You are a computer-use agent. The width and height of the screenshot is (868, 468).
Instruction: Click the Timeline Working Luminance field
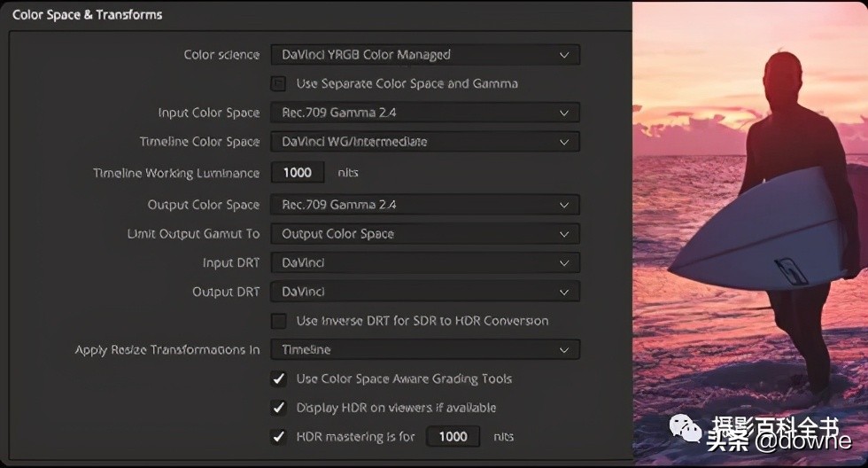[298, 173]
